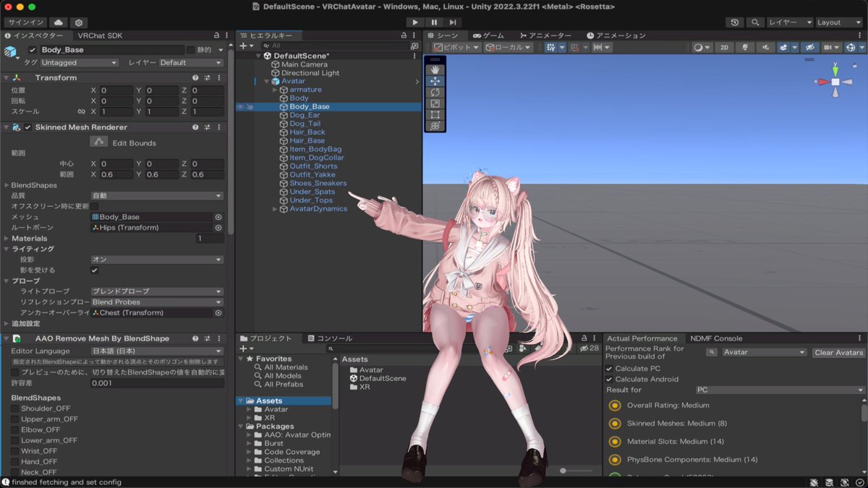Open Bug reporter icon in status bar
The image size is (868, 488).
[815, 482]
